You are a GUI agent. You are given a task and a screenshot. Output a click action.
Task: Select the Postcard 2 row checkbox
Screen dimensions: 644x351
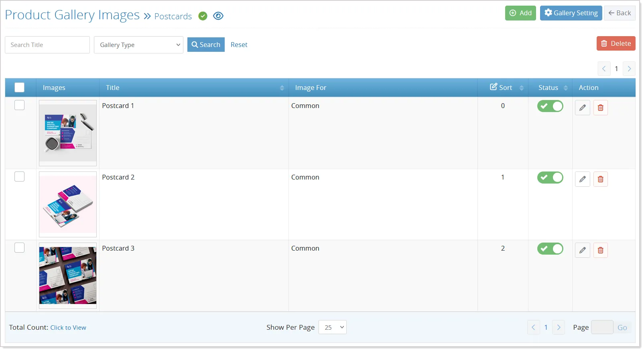pyautogui.click(x=19, y=176)
